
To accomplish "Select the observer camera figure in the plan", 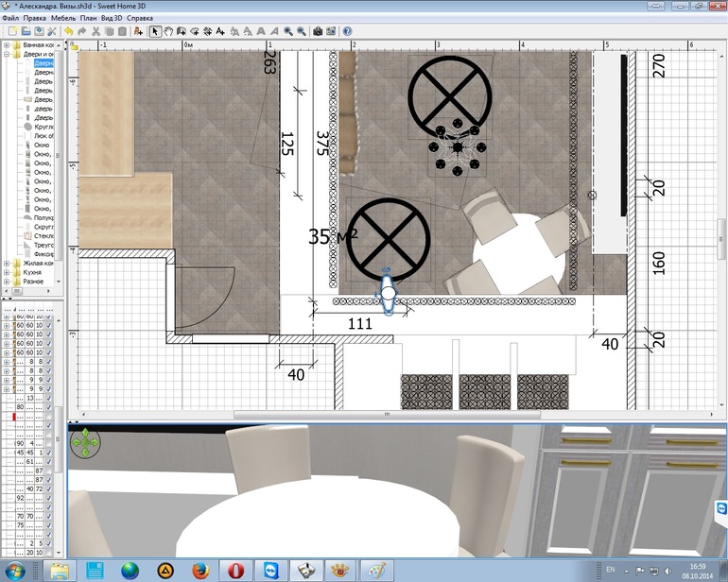I will click(388, 292).
